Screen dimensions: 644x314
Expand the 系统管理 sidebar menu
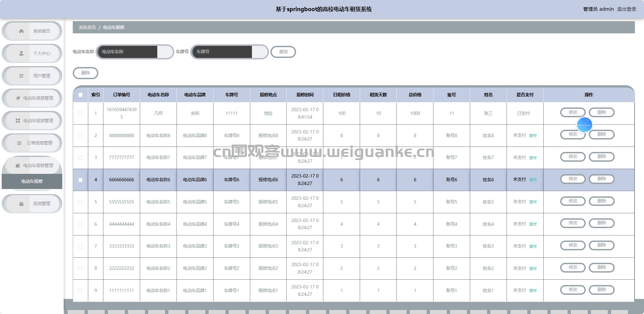click(32, 203)
